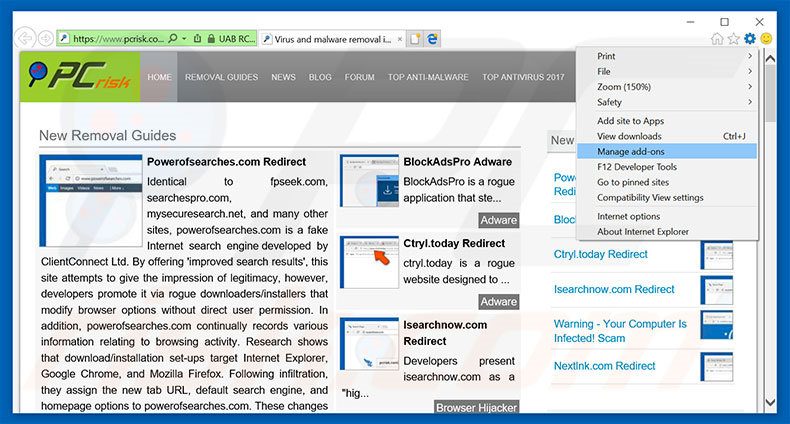Open the new tab button
This screenshot has width=790, height=424.
coord(415,39)
